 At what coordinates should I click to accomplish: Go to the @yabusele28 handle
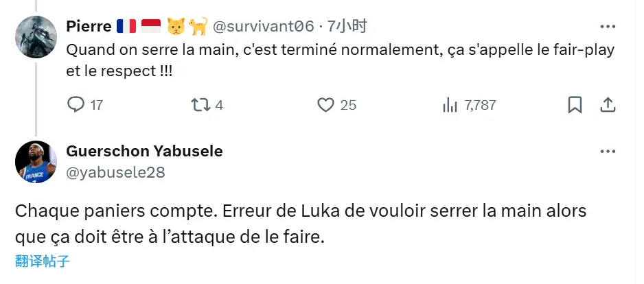pos(115,172)
